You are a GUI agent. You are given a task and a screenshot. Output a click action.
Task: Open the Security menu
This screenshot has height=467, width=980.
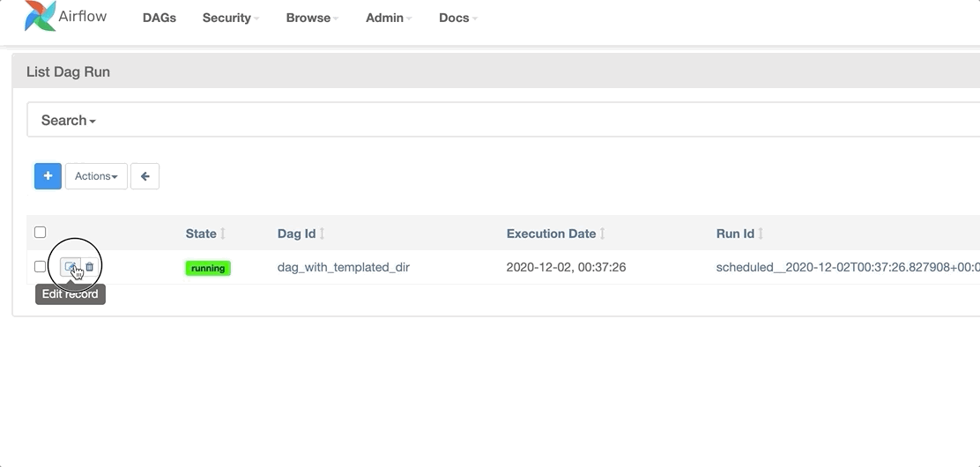point(231,19)
